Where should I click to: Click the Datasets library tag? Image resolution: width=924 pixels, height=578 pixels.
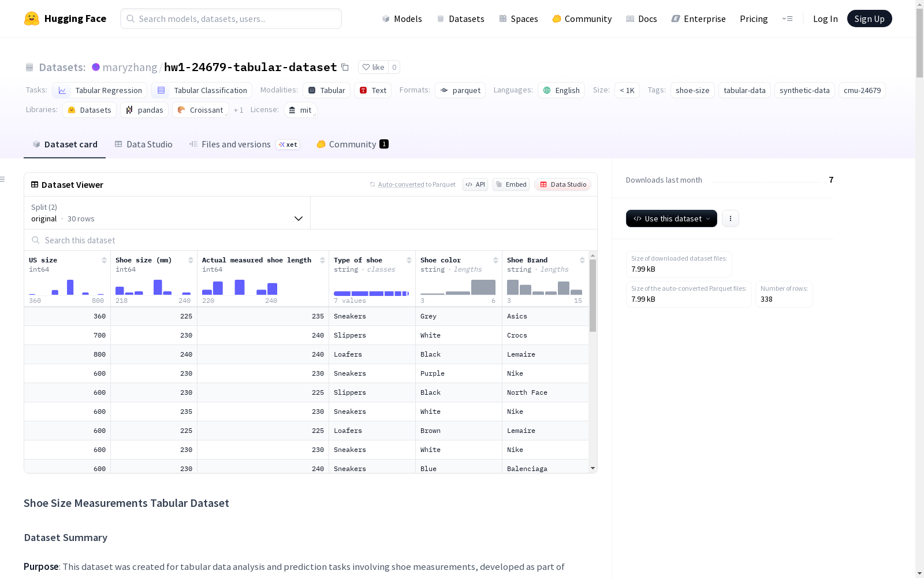[x=90, y=110]
